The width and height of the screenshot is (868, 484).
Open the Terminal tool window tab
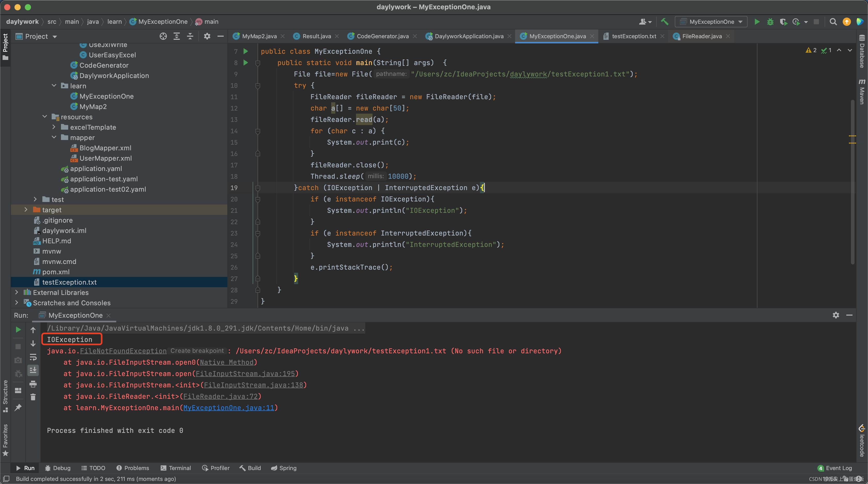(x=176, y=468)
